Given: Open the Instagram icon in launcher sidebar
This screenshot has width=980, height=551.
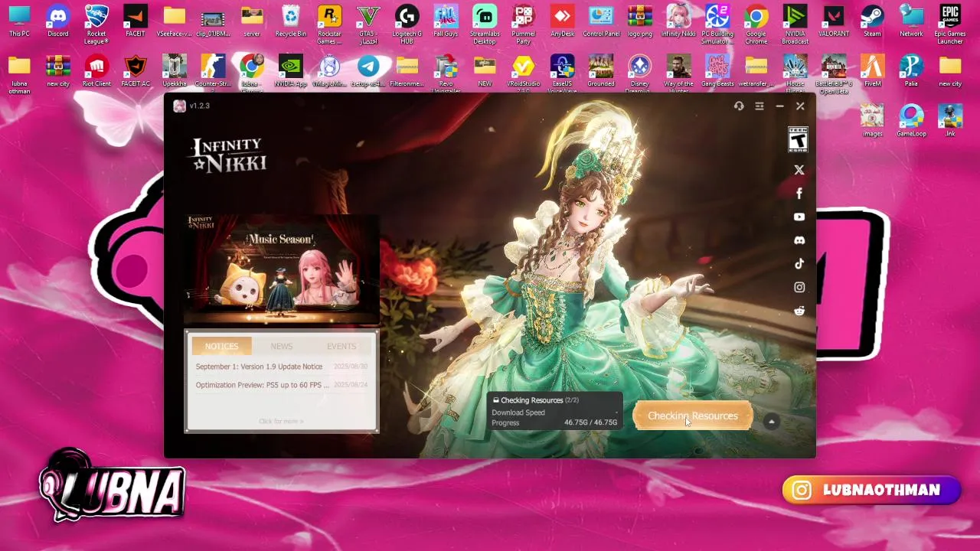Looking at the screenshot, I should [x=799, y=287].
